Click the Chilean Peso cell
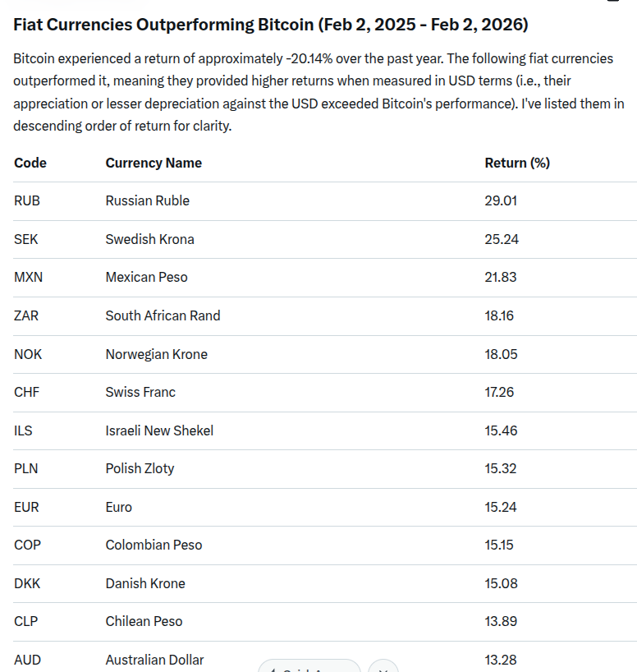The image size is (637, 672). pyautogui.click(x=144, y=621)
